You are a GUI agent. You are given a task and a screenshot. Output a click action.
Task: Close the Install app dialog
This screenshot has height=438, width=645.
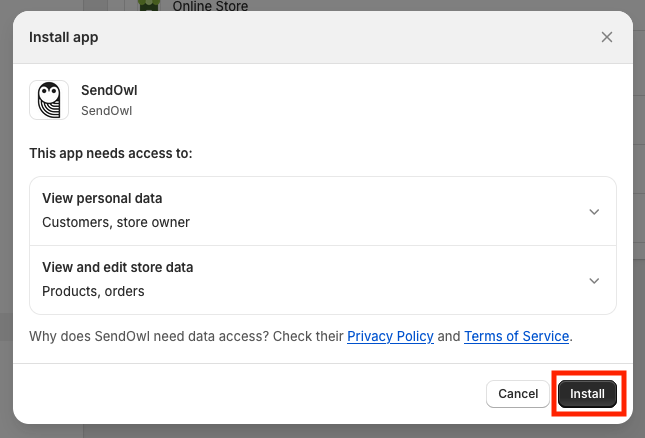click(607, 37)
